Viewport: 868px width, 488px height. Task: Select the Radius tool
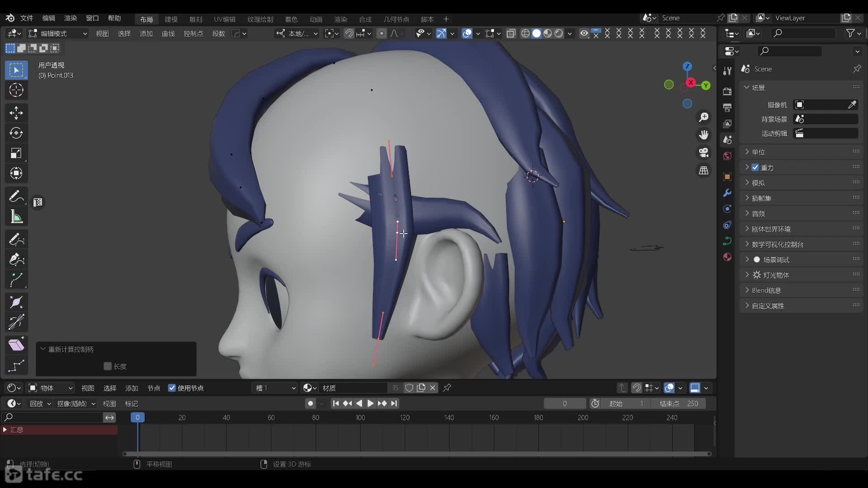coord(16,302)
